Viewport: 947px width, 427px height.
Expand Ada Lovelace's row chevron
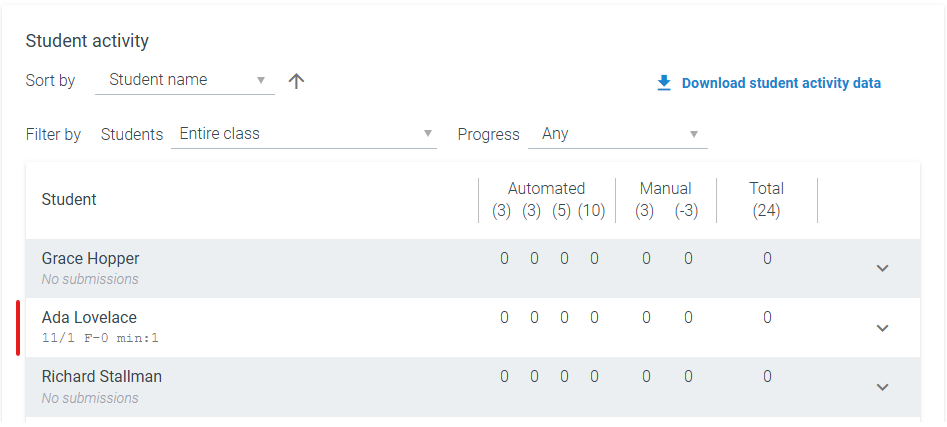[882, 328]
